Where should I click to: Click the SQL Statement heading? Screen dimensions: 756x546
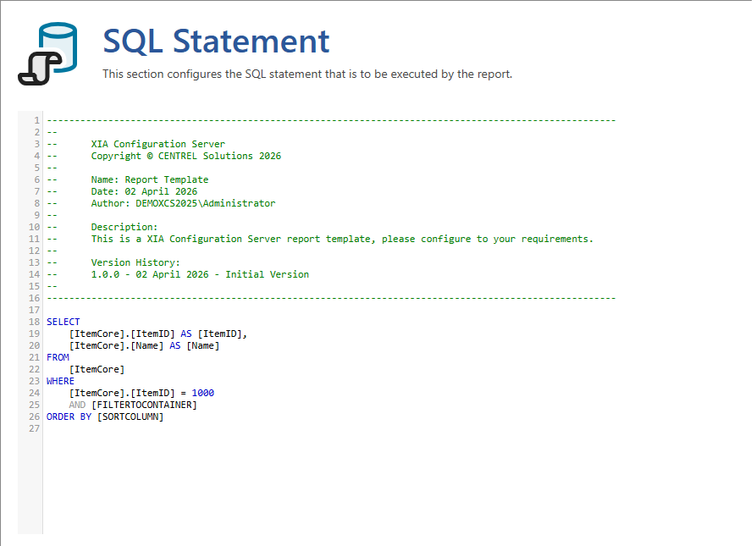pos(216,41)
